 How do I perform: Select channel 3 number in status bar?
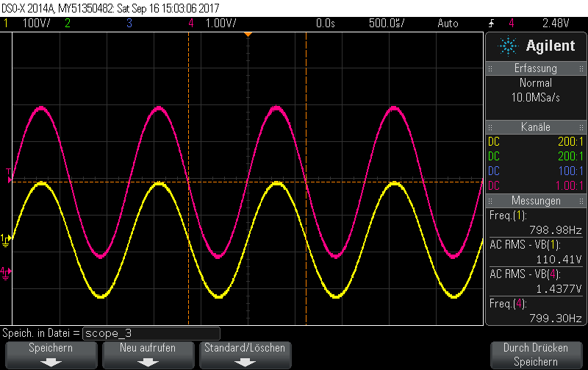pos(129,24)
